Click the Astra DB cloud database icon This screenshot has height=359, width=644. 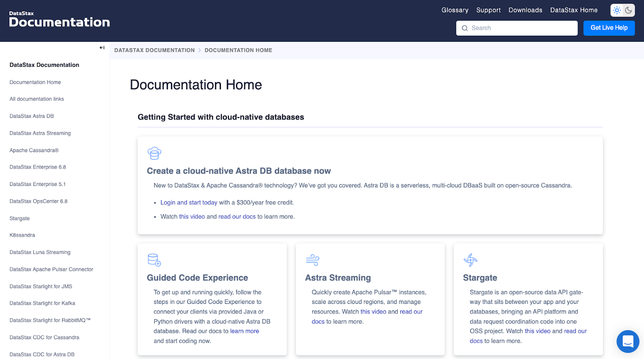(154, 153)
